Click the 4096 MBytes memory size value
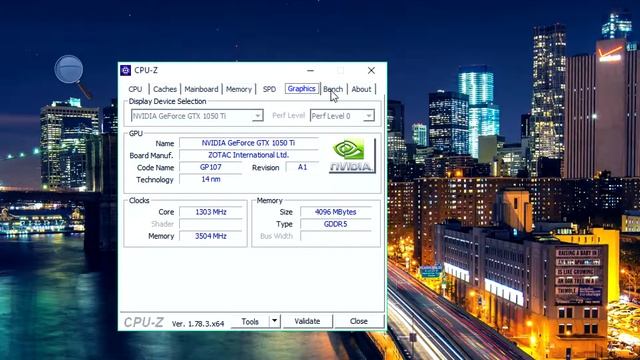Screen dimensions: 640x360 click(336, 212)
